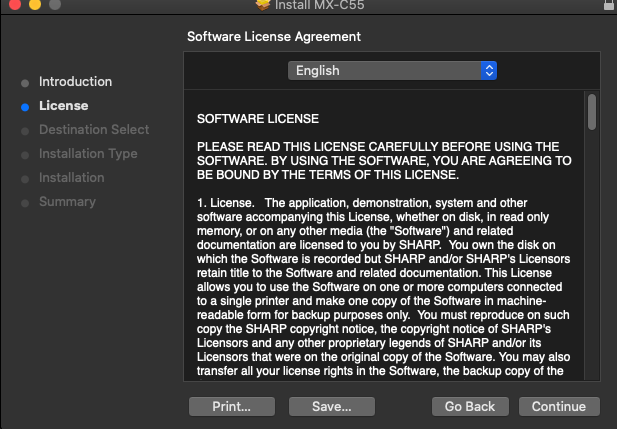Click the license text scrollbar thumb
The width and height of the screenshot is (617, 429).
[x=592, y=111]
